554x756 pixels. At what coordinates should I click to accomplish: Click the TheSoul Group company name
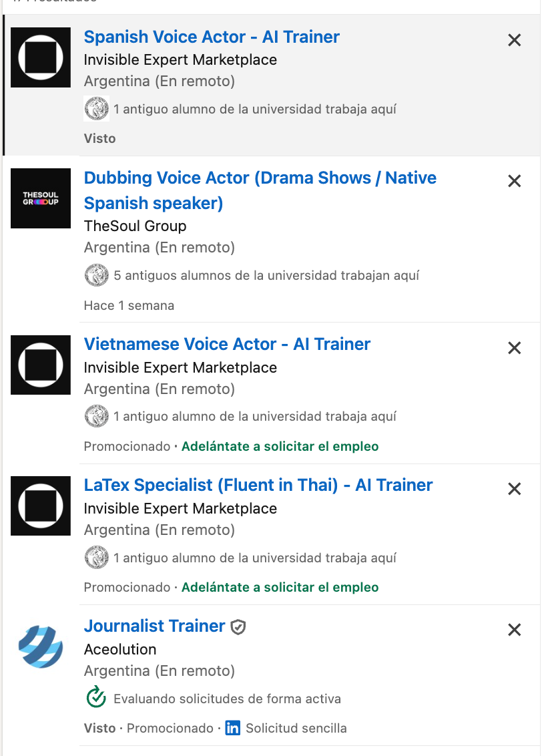click(135, 226)
